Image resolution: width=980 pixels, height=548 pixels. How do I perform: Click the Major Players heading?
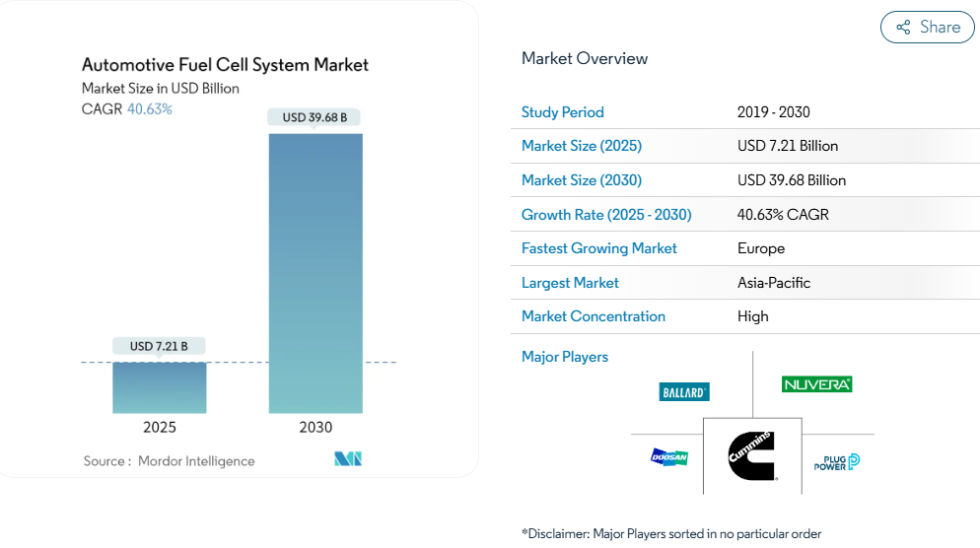tap(564, 357)
